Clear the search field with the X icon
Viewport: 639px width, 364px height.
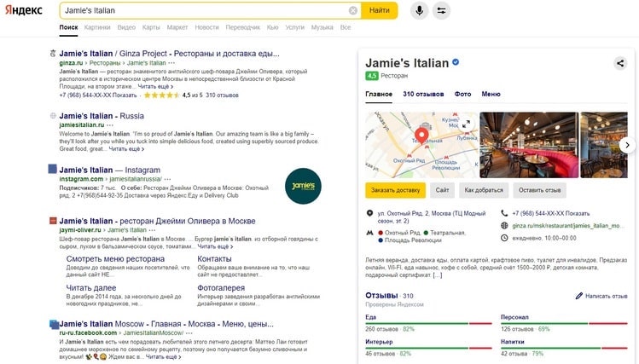tap(353, 10)
